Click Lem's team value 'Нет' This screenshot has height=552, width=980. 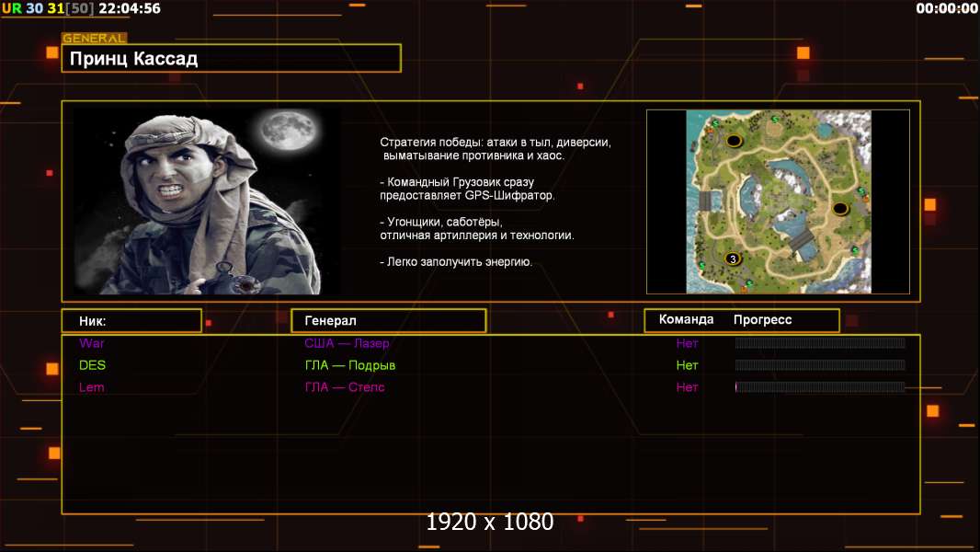click(x=687, y=387)
